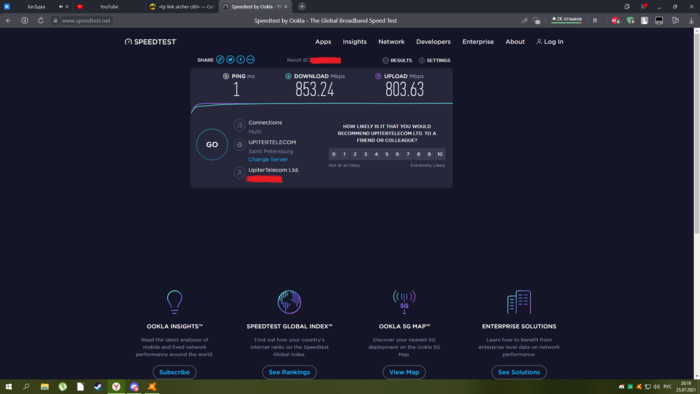This screenshot has height=394, width=700.
Task: Open Steam from taskbar
Action: (98, 387)
